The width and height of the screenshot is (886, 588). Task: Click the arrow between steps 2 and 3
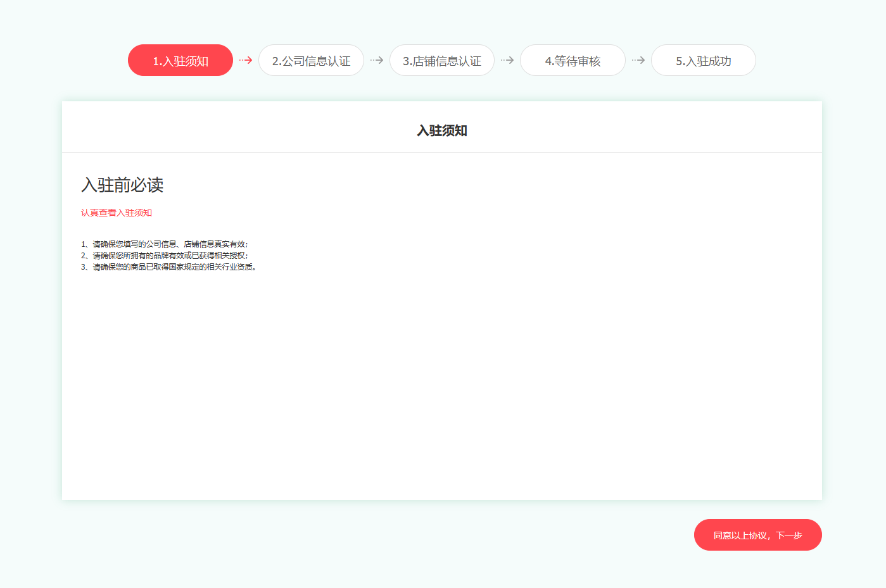tap(377, 60)
